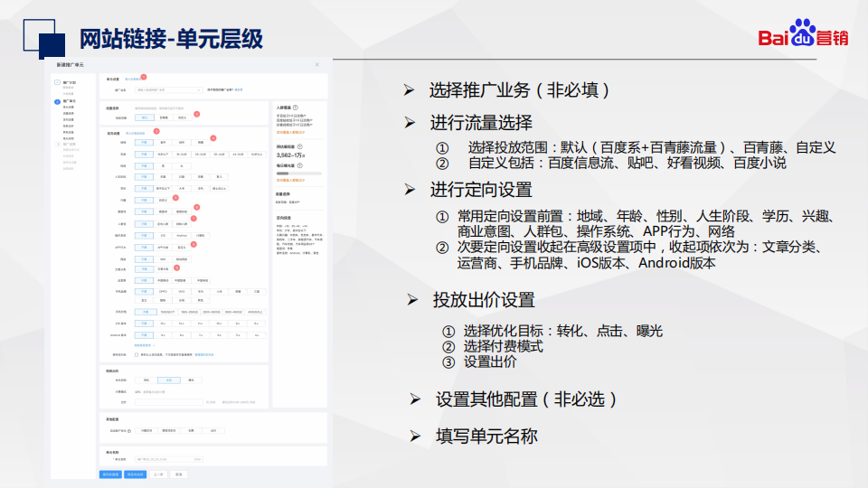
Task: Click the 管理我的定向包 link
Action: [x=204, y=354]
